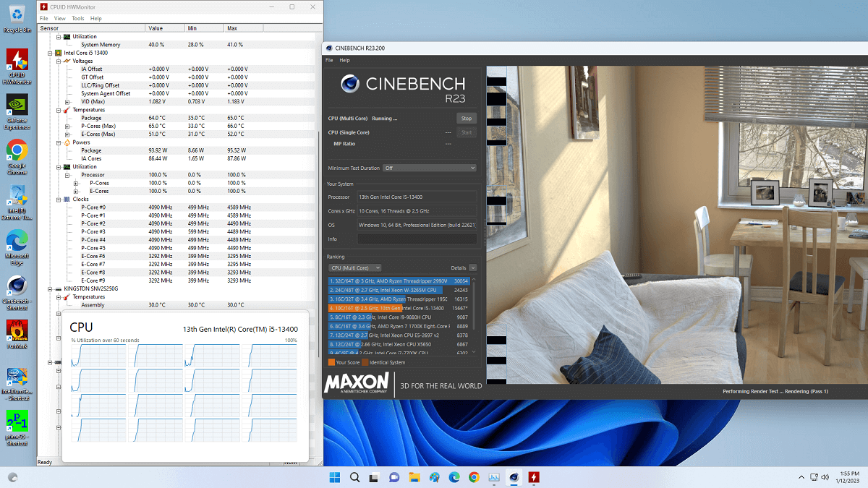Screen dimensions: 868x488
Task: Expand the E-Cores (Max) temperature row
Action: point(67,134)
